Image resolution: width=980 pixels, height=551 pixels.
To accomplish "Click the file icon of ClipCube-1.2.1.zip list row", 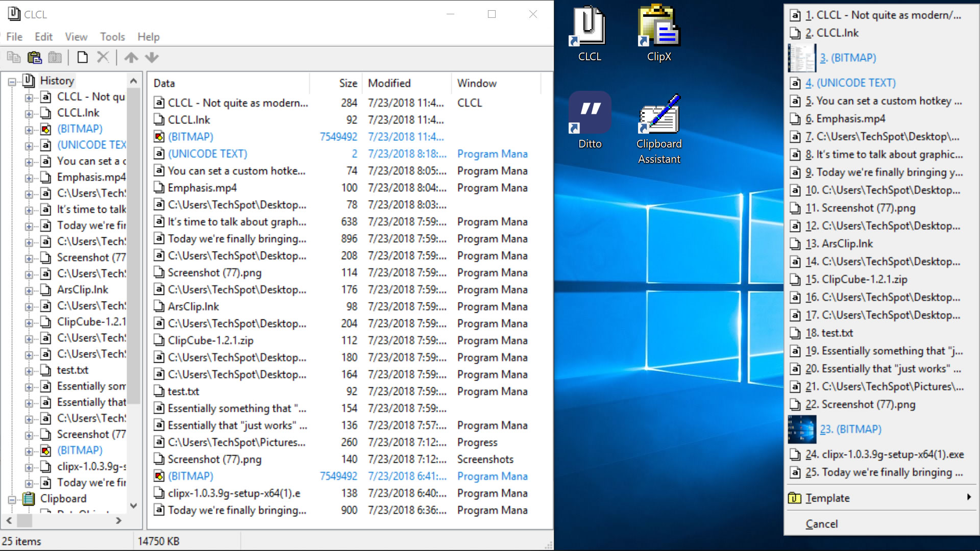I will [159, 340].
